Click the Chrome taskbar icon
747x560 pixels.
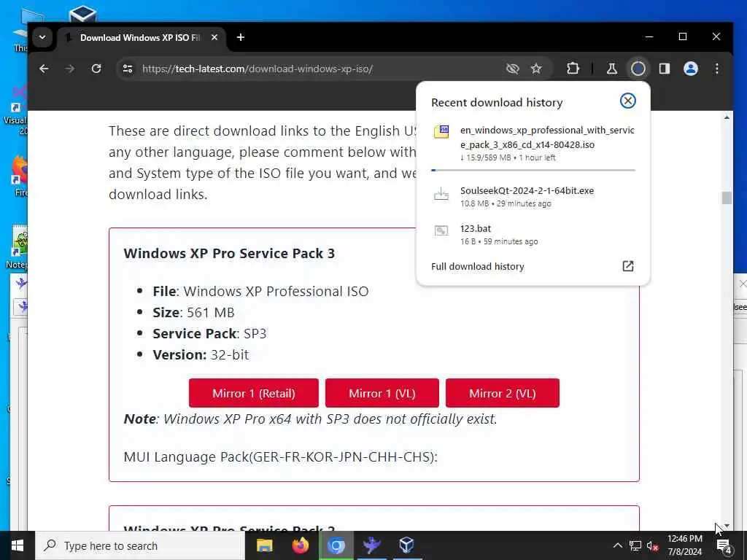click(336, 545)
